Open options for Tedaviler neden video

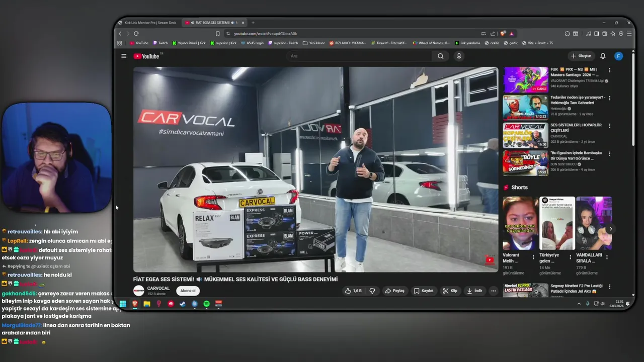[x=609, y=98]
